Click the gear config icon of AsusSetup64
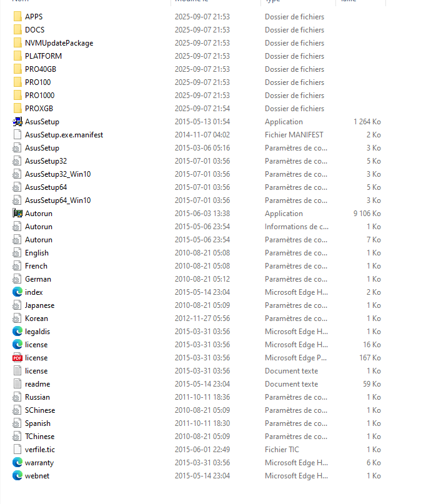This screenshot has width=421, height=504. tap(17, 187)
